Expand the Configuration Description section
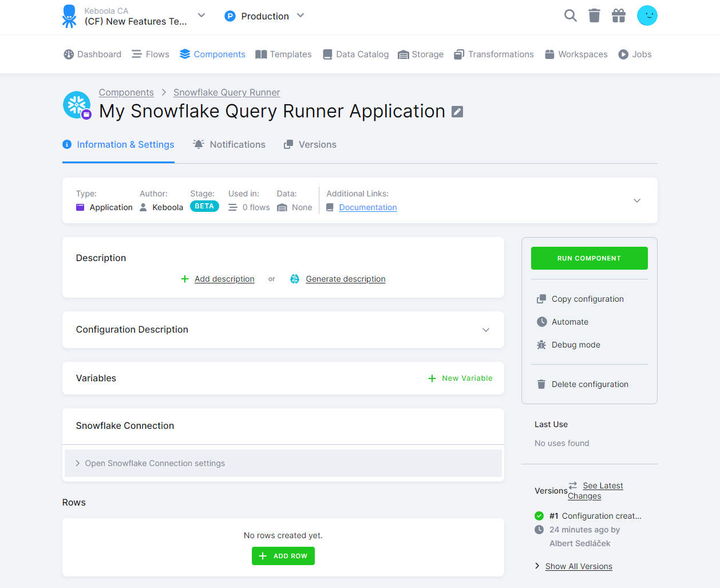720x588 pixels. pos(486,330)
